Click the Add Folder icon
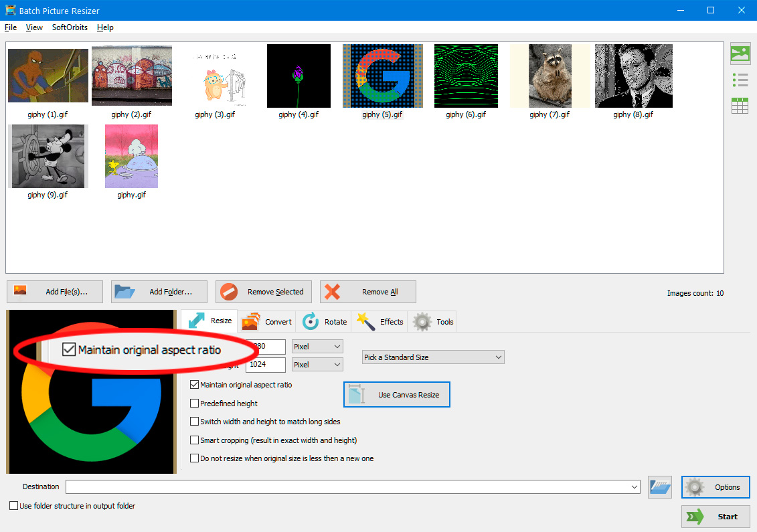Viewport: 757px width, 532px height. [124, 291]
